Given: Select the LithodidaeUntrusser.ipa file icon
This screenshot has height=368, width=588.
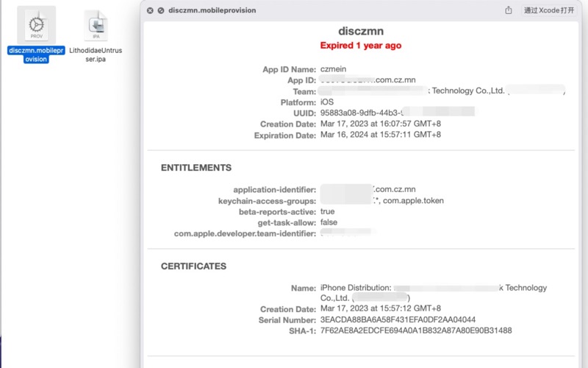Looking at the screenshot, I should 96,25.
